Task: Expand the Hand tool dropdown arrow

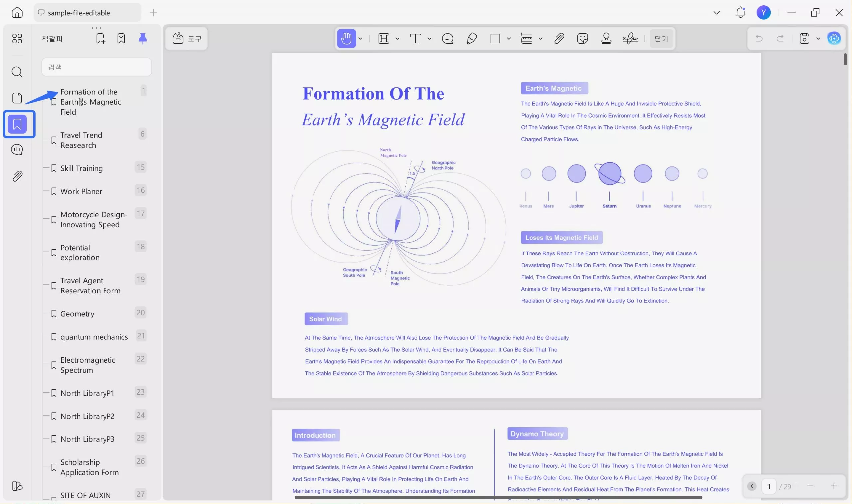Action: (360, 38)
